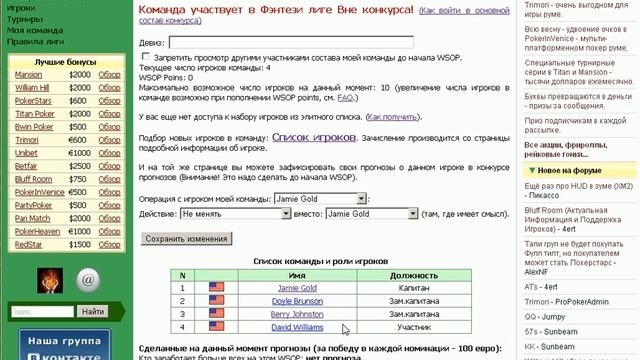640x360 pixels.
Task: Open the Unibet bonus link
Action: [26, 153]
